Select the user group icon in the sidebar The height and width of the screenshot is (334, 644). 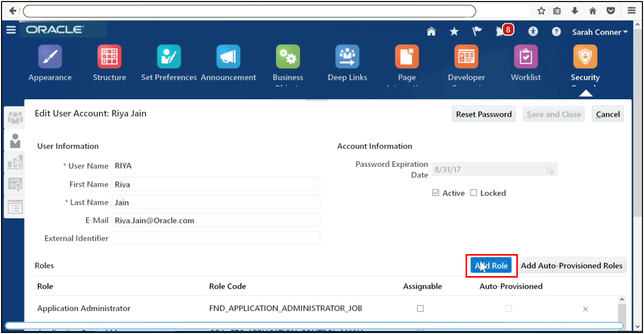[14, 117]
